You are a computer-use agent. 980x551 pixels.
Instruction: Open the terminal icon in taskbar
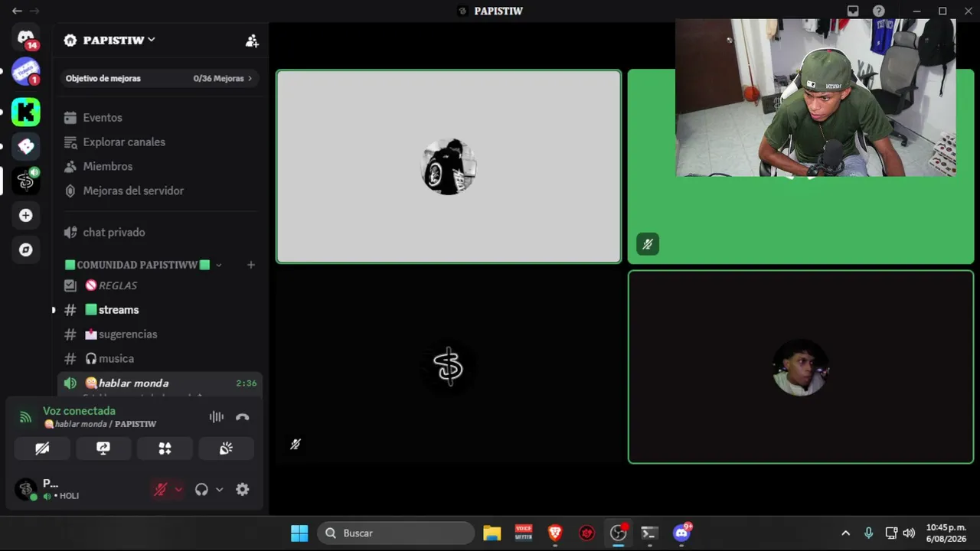[649, 533]
